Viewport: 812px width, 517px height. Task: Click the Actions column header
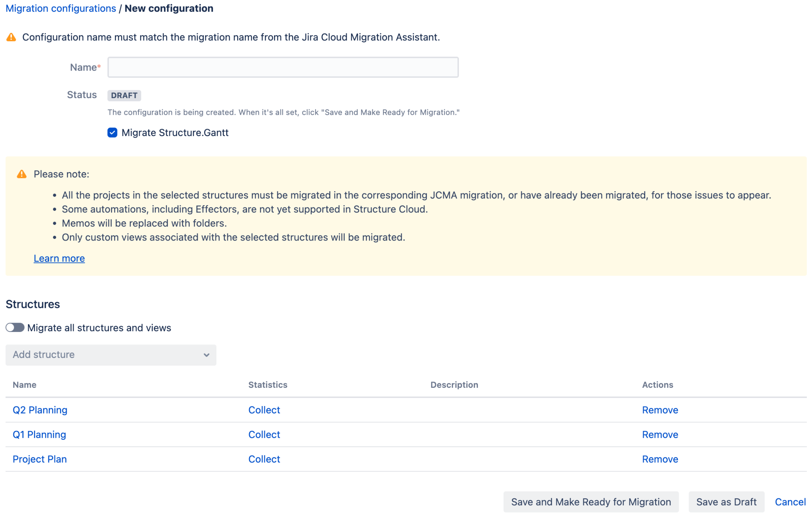click(658, 385)
